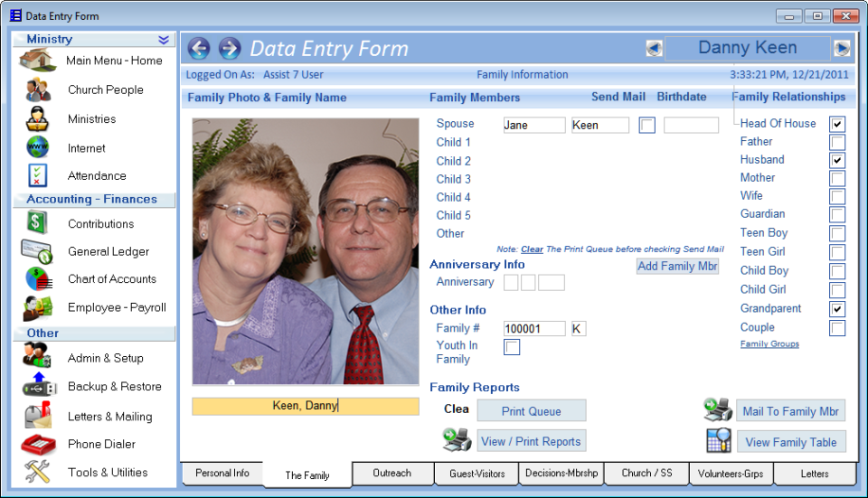The width and height of the screenshot is (868, 498).
Task: Collapse the Ministry panel chevron
Action: [x=164, y=40]
